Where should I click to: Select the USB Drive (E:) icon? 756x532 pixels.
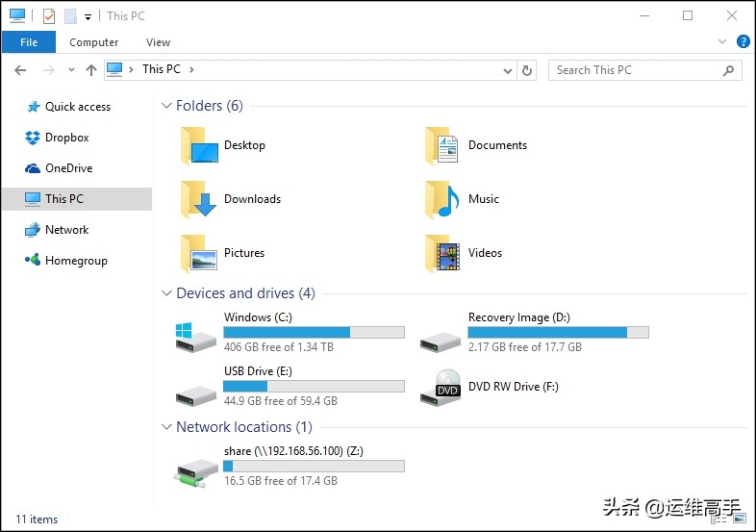click(195, 395)
